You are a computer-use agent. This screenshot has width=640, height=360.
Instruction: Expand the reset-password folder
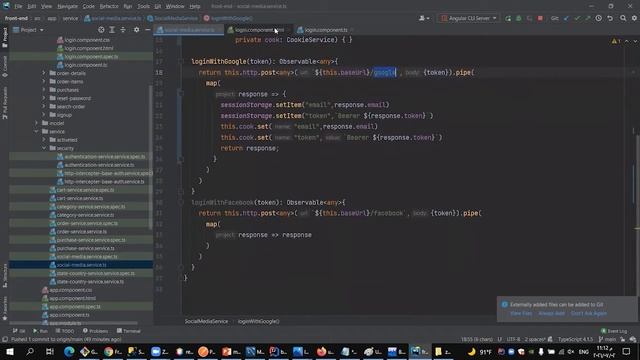tap(44, 98)
